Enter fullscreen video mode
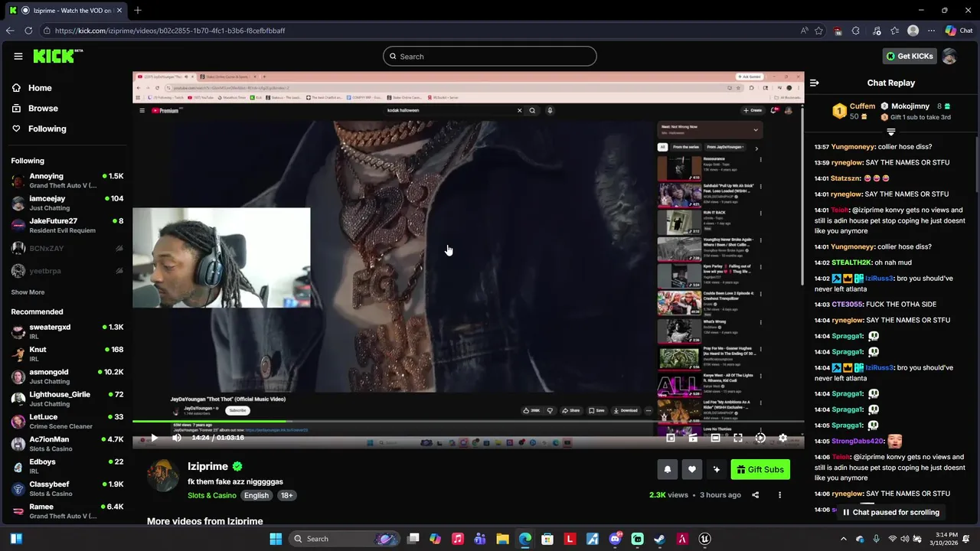This screenshot has width=980, height=551. (737, 438)
